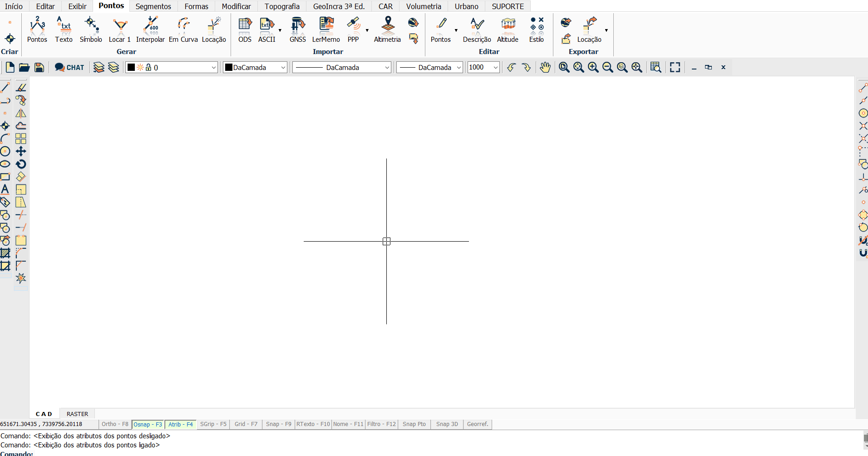
Task: Expand the PPP dropdown arrow
Action: click(367, 30)
